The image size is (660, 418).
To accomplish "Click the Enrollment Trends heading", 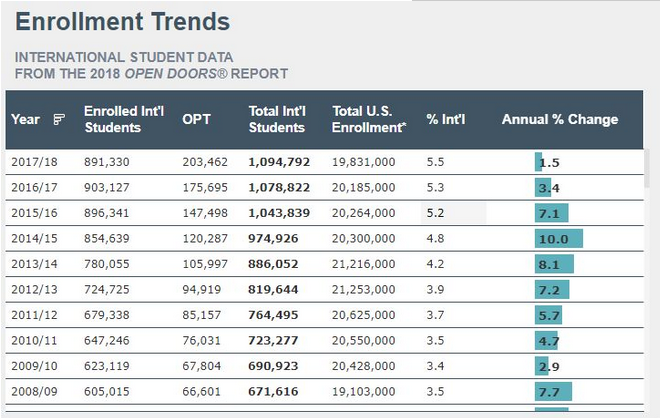I will 122,21.
